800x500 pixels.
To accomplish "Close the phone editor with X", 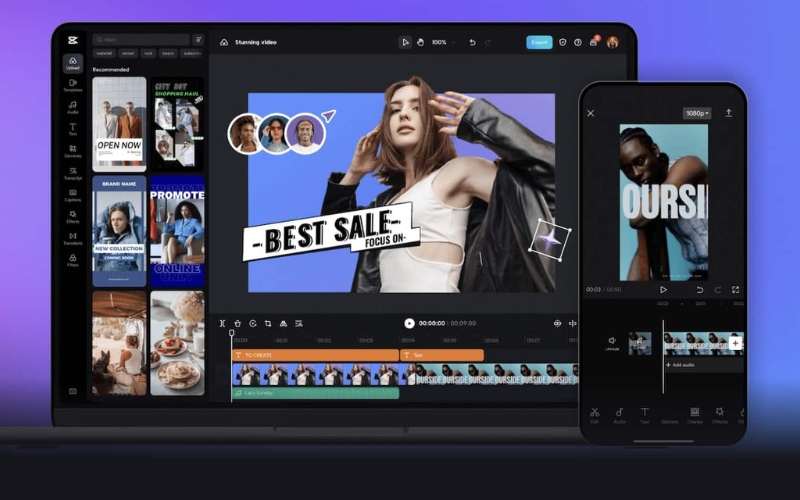I will (590, 113).
